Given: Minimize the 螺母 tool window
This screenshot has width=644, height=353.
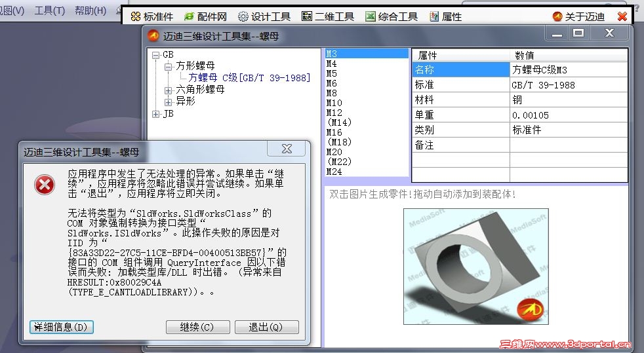Looking at the screenshot, I should [x=557, y=33].
